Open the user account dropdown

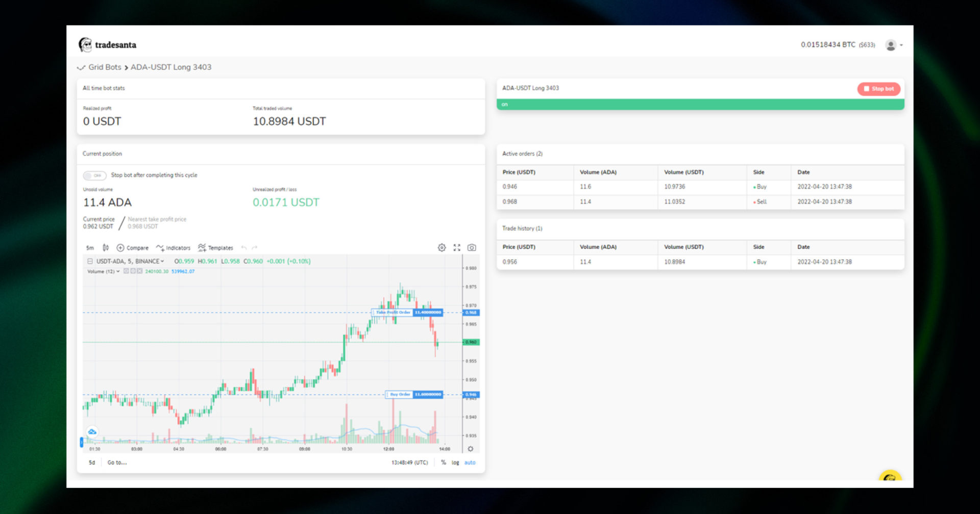click(x=894, y=45)
